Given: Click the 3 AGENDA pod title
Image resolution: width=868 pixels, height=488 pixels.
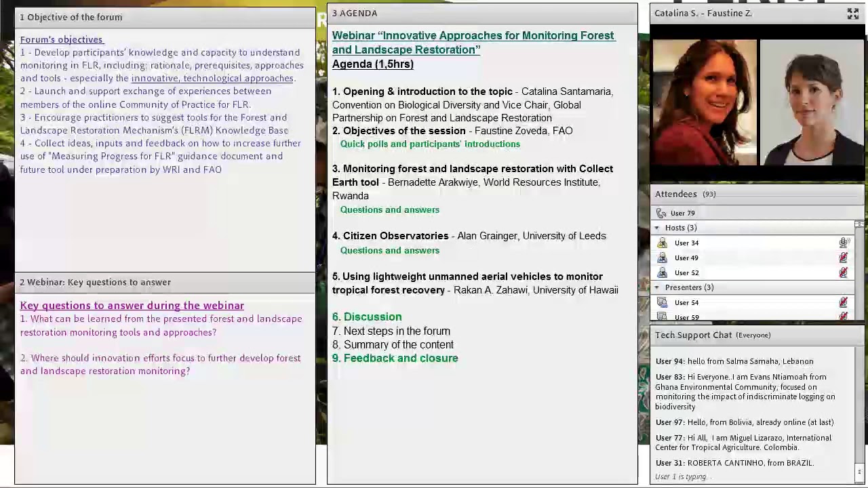Looking at the screenshot, I should tap(355, 13).
